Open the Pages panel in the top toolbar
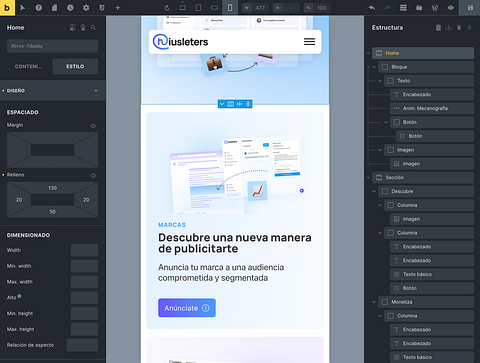480x363 pixels. (x=54, y=7)
